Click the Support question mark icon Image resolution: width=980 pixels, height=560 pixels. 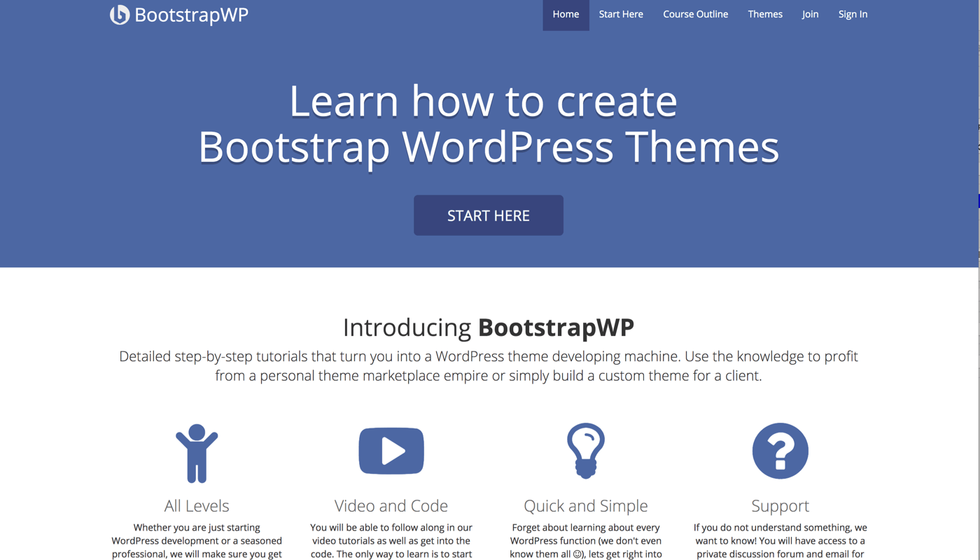click(x=780, y=451)
